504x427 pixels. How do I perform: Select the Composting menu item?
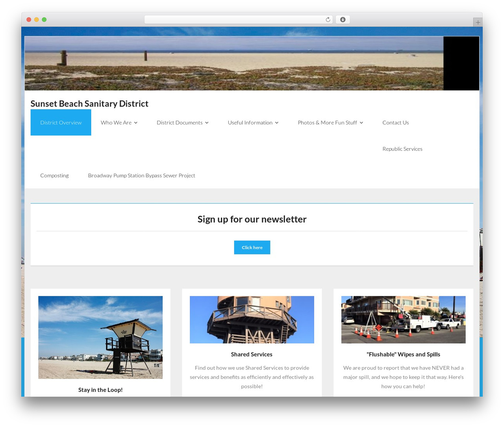pos(54,175)
